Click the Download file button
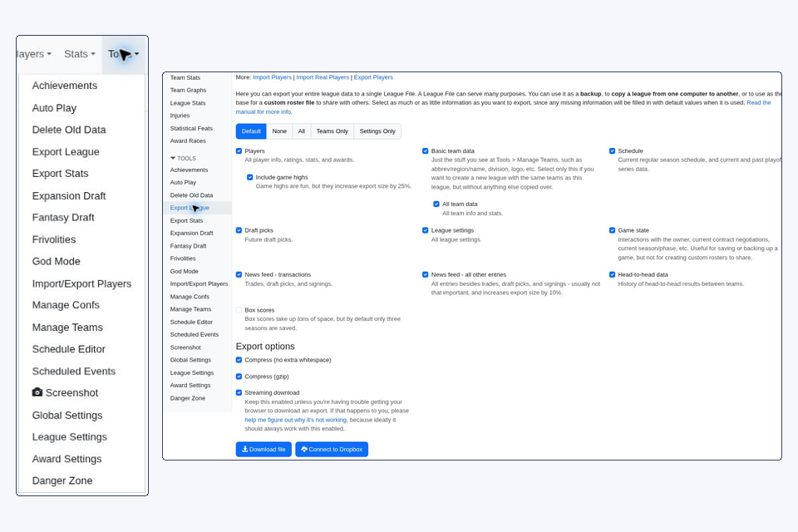The width and height of the screenshot is (798, 532). coord(264,450)
